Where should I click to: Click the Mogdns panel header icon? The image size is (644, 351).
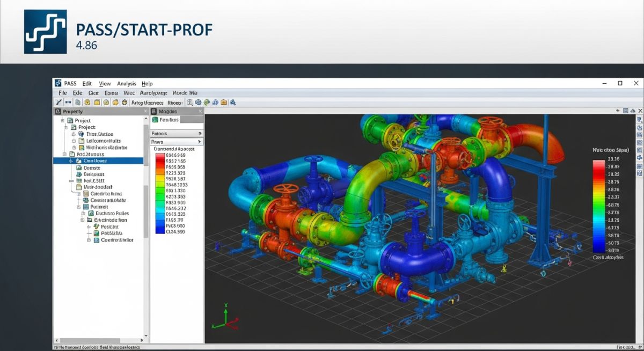153,112
